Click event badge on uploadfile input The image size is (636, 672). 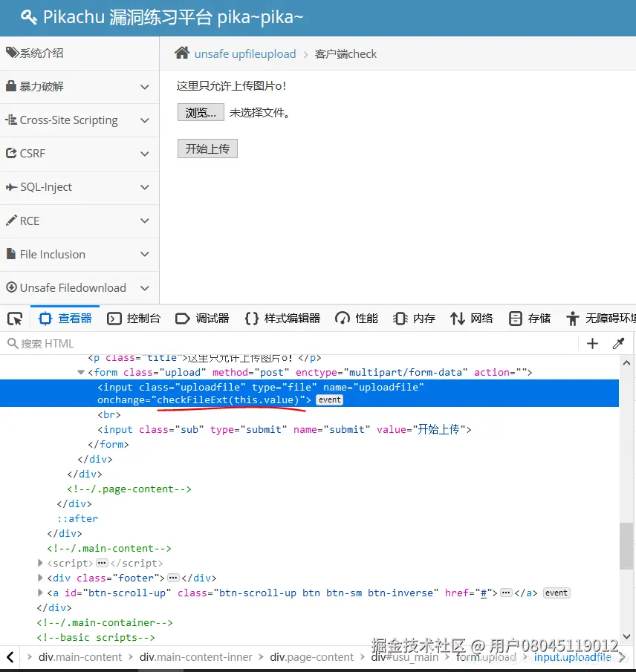click(x=329, y=399)
